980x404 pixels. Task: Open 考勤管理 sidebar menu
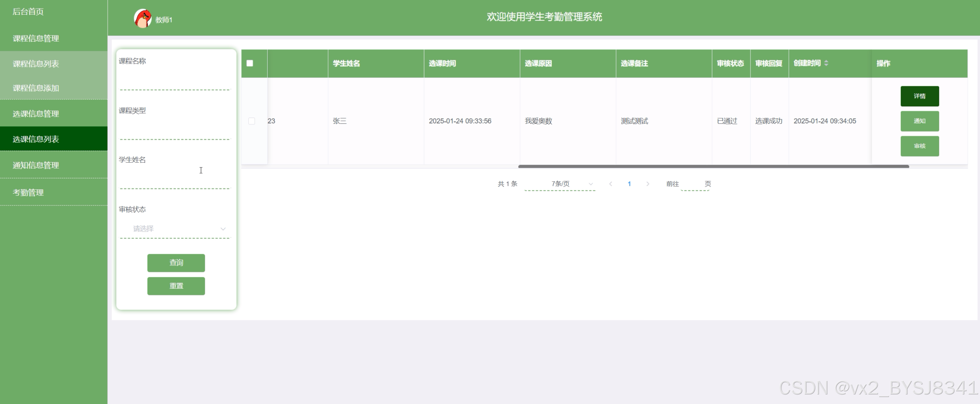pos(28,193)
